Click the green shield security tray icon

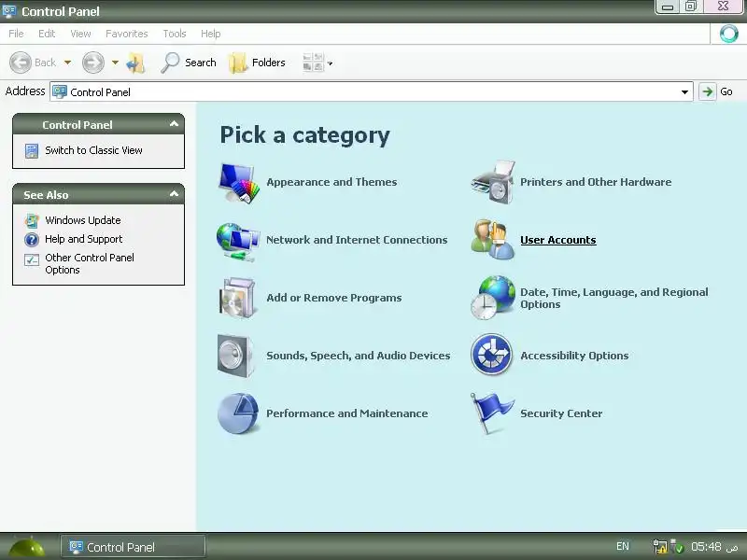(677, 547)
